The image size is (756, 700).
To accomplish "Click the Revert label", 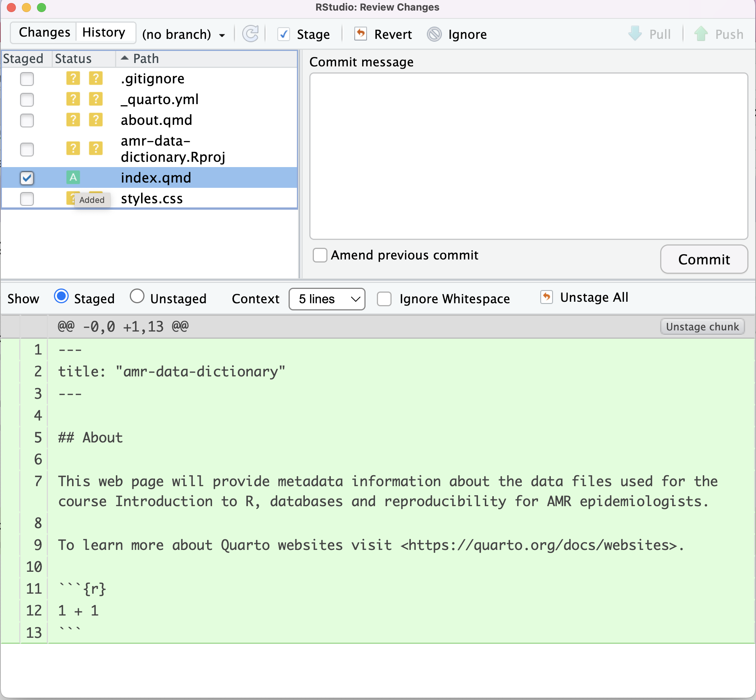I will coord(393,34).
